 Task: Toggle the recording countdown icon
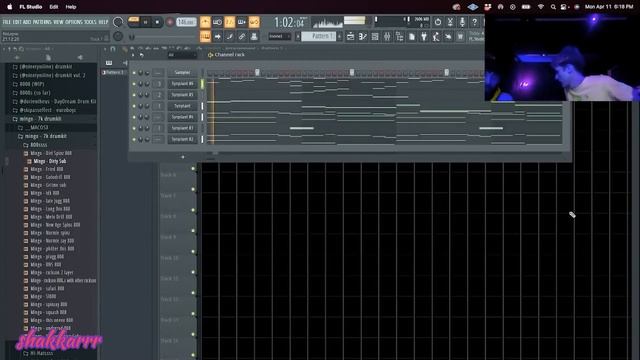(x=230, y=22)
